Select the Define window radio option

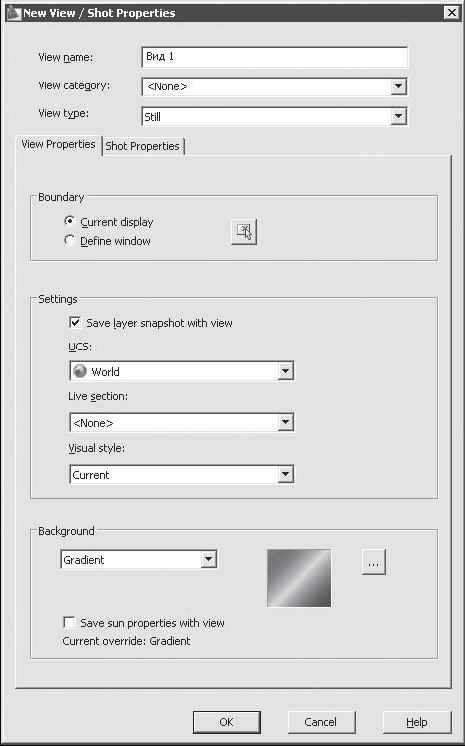click(x=69, y=240)
